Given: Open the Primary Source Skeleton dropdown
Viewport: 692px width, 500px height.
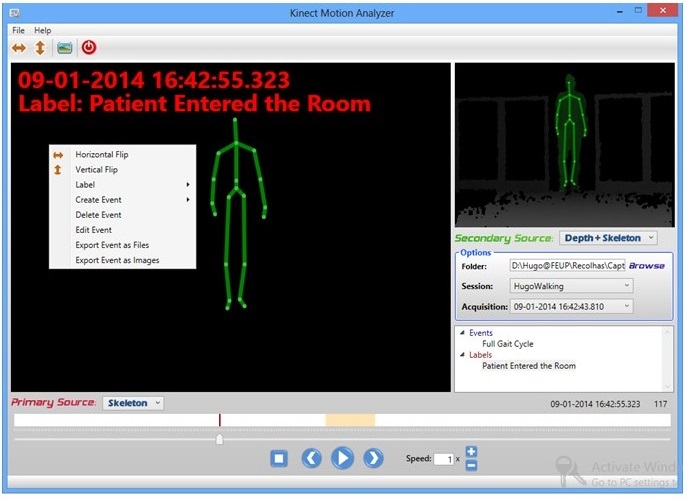Looking at the screenshot, I should (133, 403).
